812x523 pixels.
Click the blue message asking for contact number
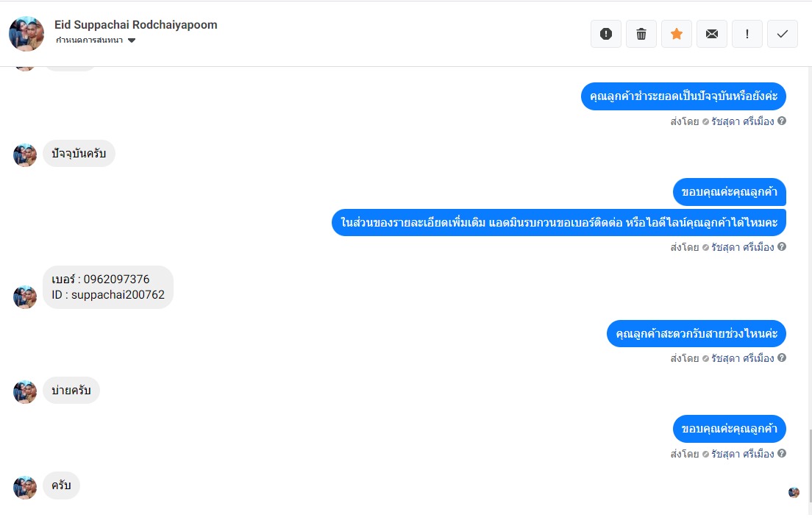click(559, 223)
